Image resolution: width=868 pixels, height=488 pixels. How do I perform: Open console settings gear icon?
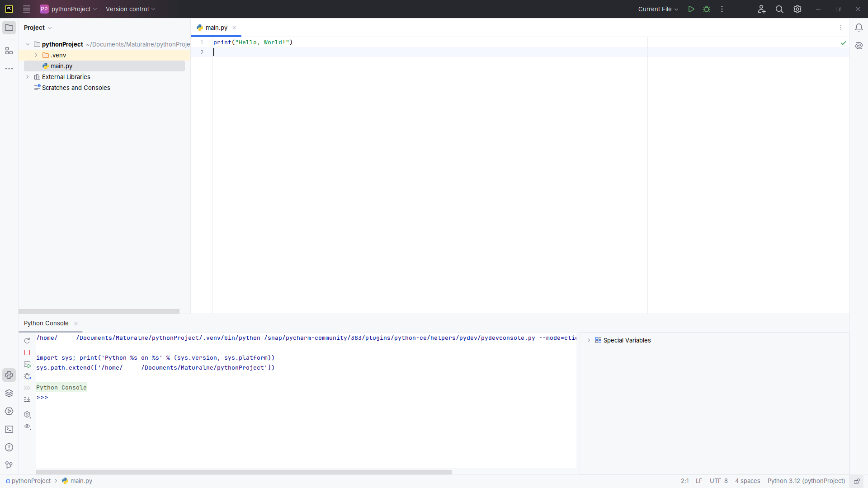tap(27, 415)
